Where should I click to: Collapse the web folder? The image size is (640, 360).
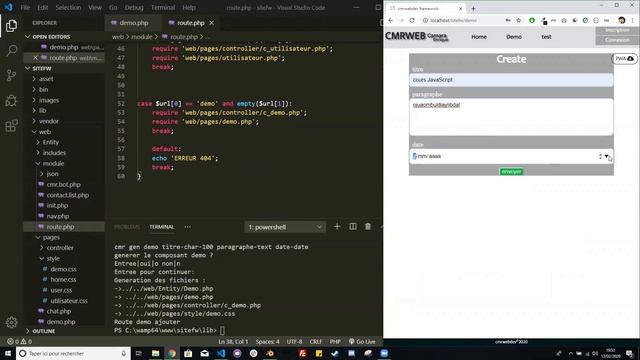point(44,132)
